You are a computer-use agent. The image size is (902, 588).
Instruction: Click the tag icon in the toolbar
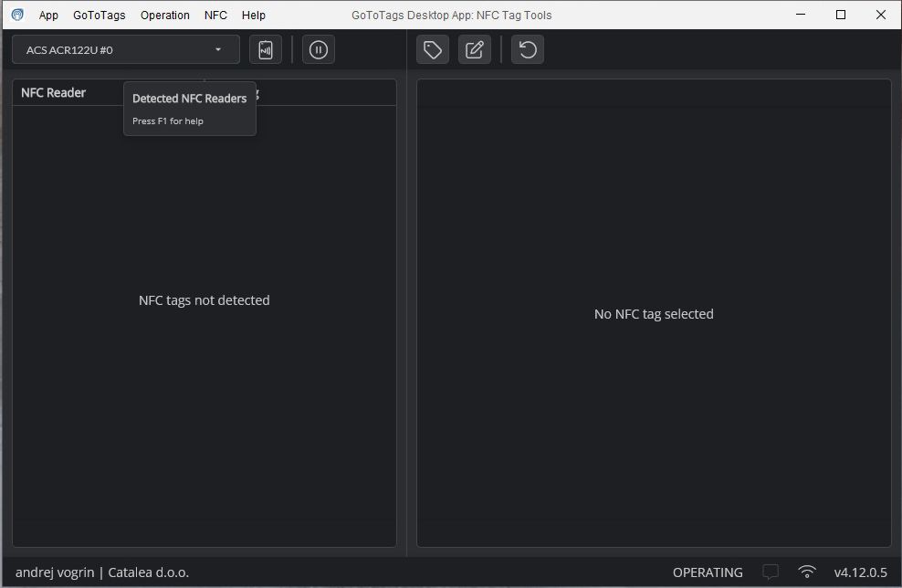coord(433,49)
